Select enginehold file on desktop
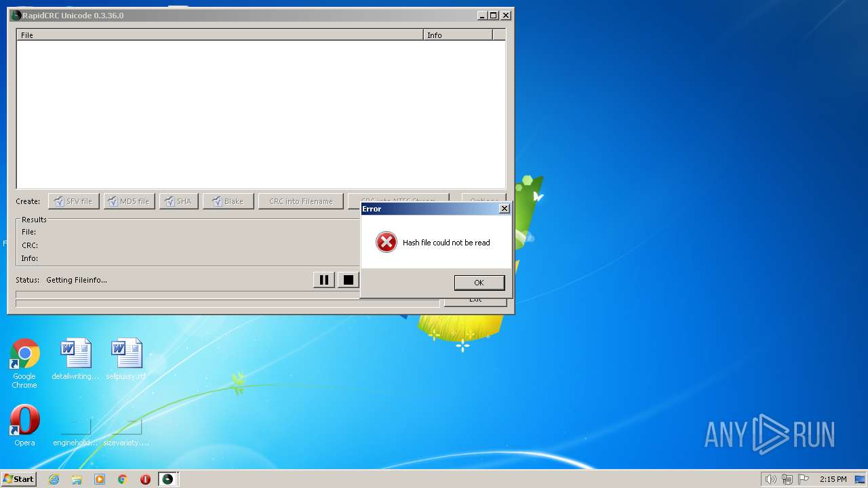This screenshot has height=488, width=868. coord(75,432)
